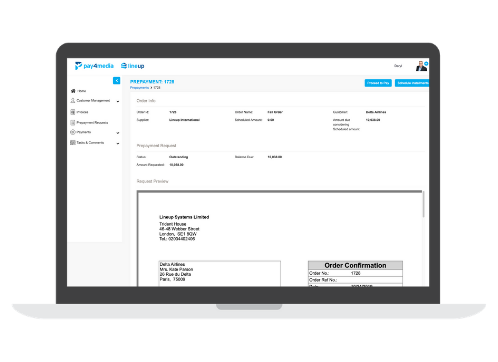Follow the Prepayments breadcrumb link
Screen dimensions: 498x362
point(139,88)
